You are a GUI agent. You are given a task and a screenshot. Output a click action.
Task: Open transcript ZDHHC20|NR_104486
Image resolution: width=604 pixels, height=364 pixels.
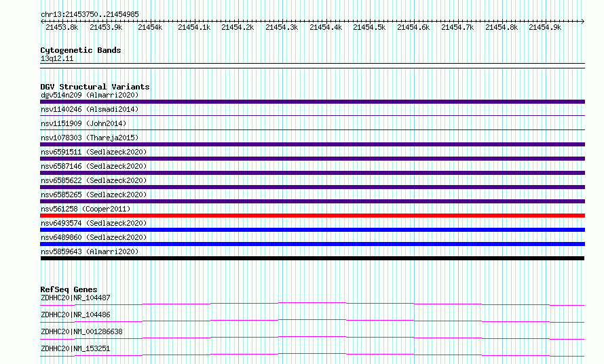point(75,315)
